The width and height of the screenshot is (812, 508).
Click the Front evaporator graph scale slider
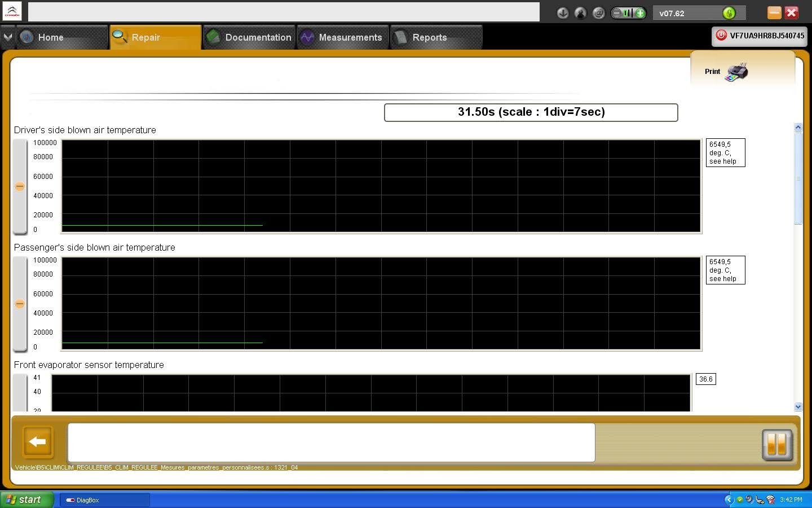pos(20,393)
